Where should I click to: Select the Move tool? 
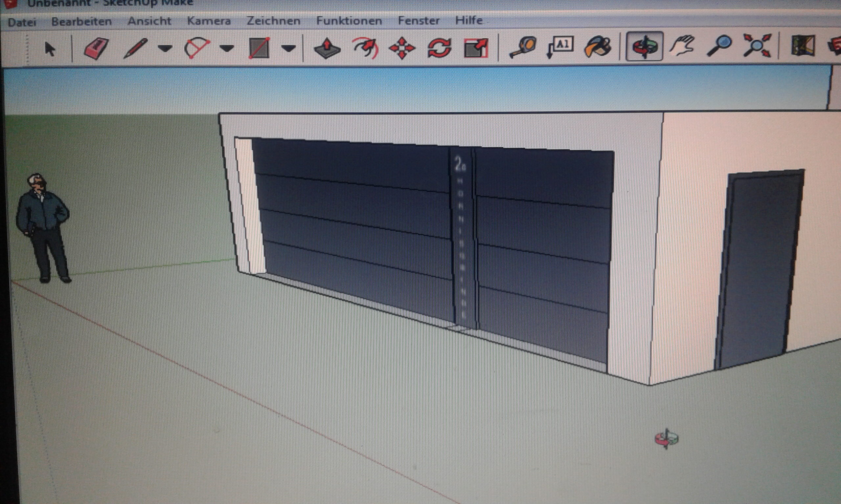402,48
